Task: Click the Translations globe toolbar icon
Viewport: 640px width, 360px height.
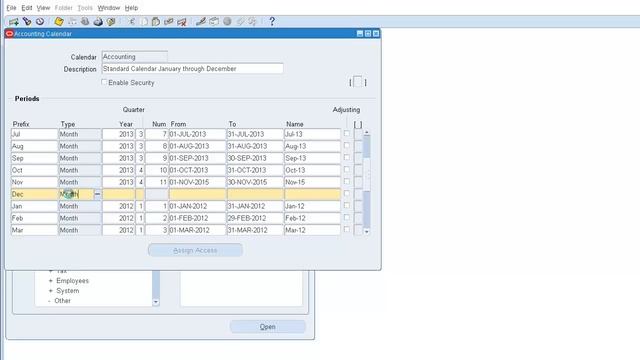Action: (227, 22)
